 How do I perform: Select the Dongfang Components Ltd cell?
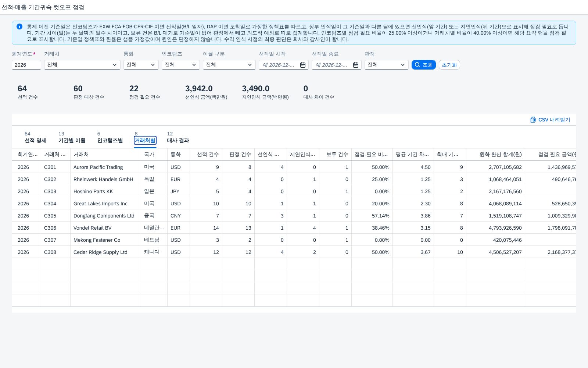point(106,216)
